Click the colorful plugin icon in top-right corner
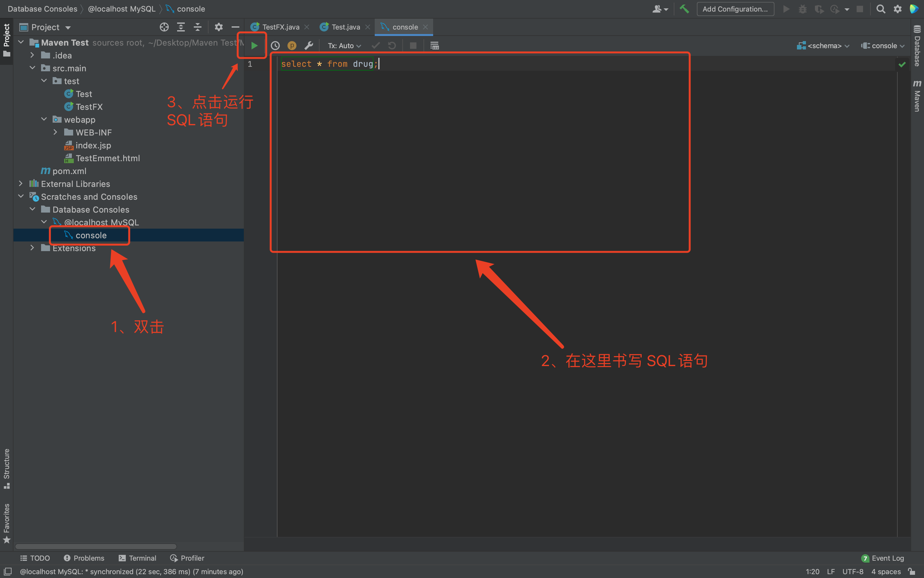The height and width of the screenshot is (578, 924). (914, 9)
